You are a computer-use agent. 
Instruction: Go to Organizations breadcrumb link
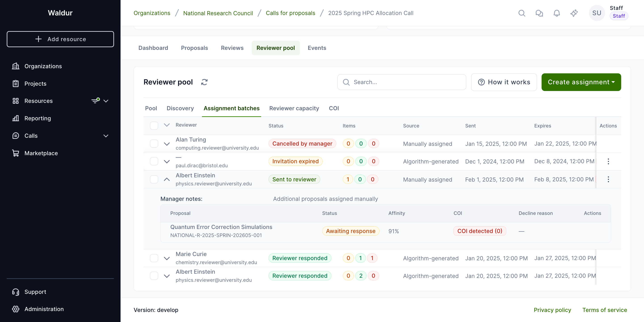tap(152, 13)
